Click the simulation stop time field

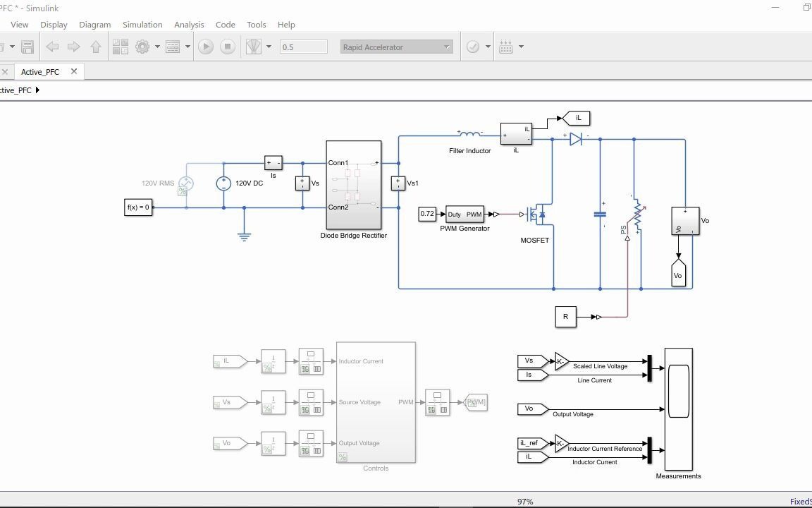coord(303,47)
